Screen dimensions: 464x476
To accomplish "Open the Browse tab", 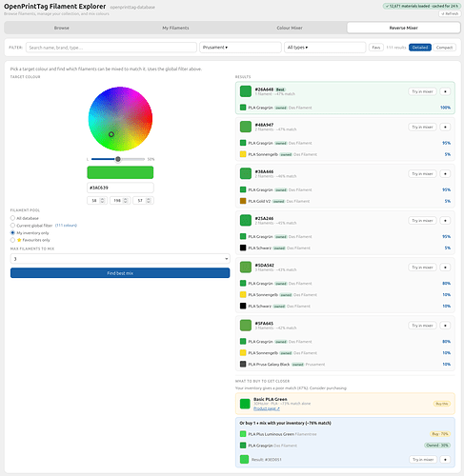I will click(62, 28).
